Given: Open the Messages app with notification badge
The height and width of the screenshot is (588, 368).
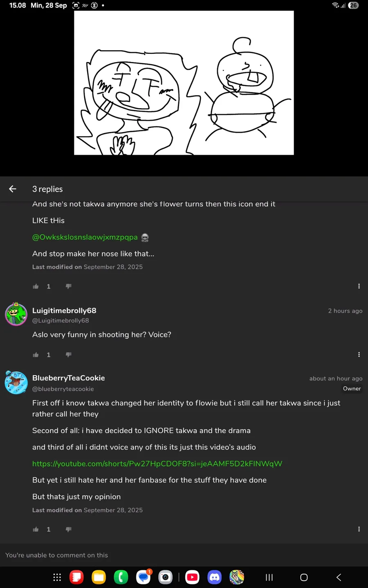Looking at the screenshot, I should pos(143,577).
